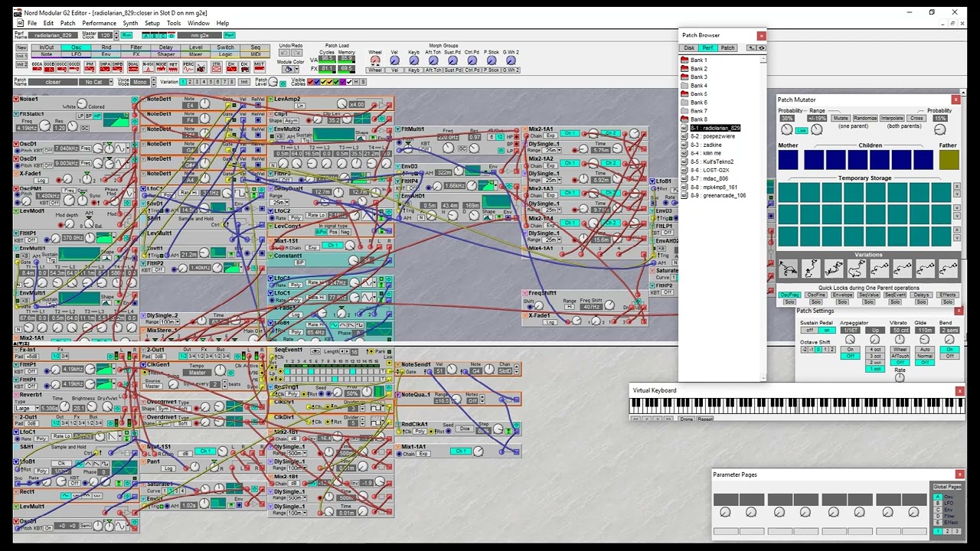
Task: Select patch 8-2 : poepezwiere
Action: [712, 136]
